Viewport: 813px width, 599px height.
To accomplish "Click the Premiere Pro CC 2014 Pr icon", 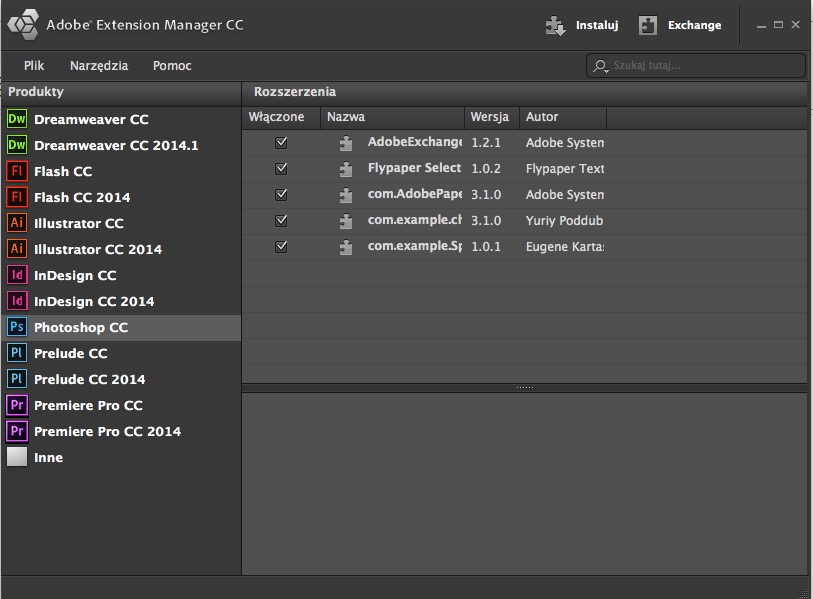I will (17, 431).
